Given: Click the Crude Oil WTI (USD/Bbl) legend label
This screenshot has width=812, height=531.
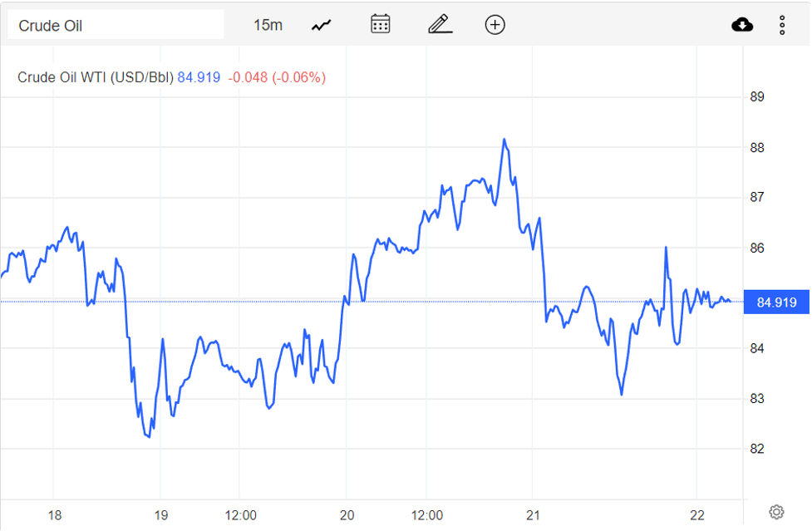Looking at the screenshot, I should click(x=96, y=77).
